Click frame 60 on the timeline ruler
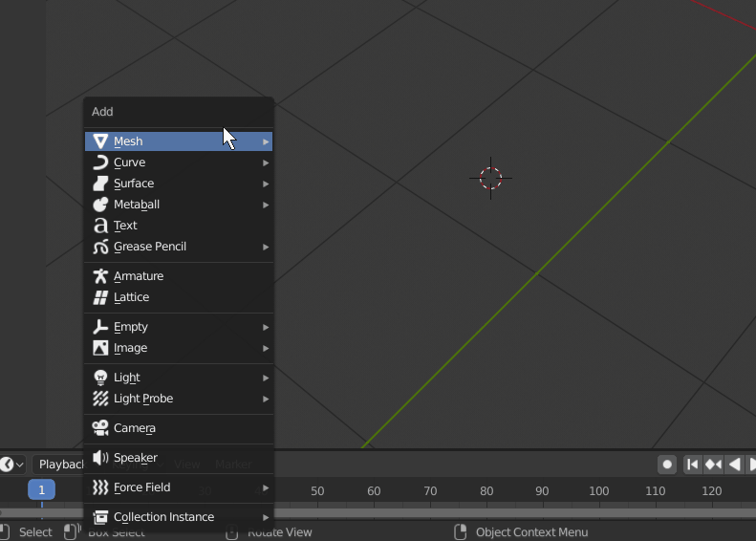The height and width of the screenshot is (541, 756). (374, 491)
